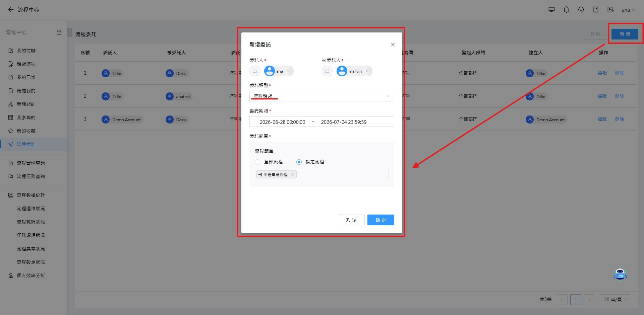Click the 委託人 column header
Image resolution: width=644 pixels, height=315 pixels.
point(110,53)
